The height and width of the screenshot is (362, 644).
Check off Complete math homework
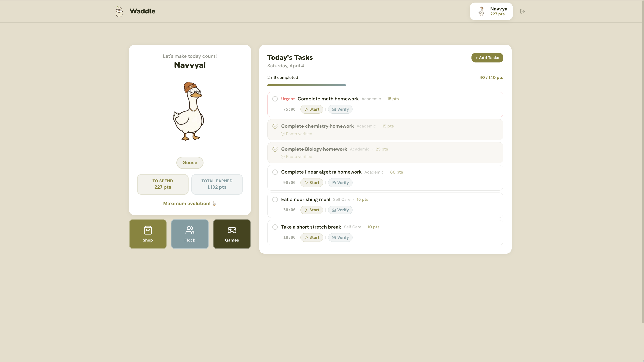(275, 99)
